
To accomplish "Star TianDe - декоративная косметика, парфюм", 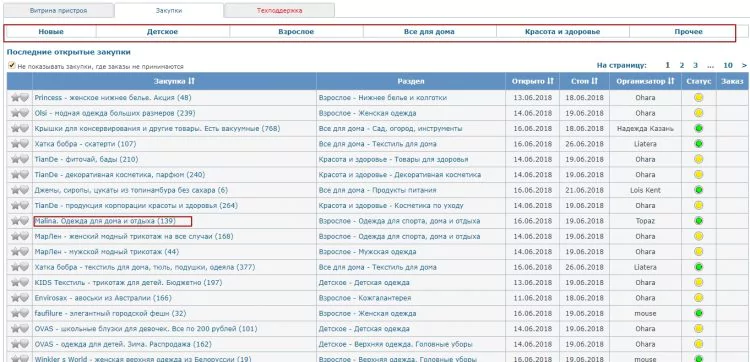I will click(x=15, y=175).
